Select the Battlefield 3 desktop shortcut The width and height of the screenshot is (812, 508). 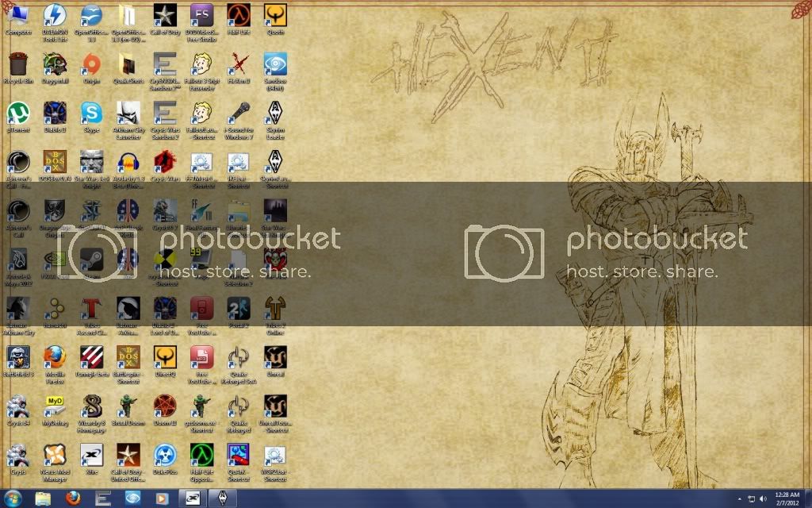coord(18,357)
